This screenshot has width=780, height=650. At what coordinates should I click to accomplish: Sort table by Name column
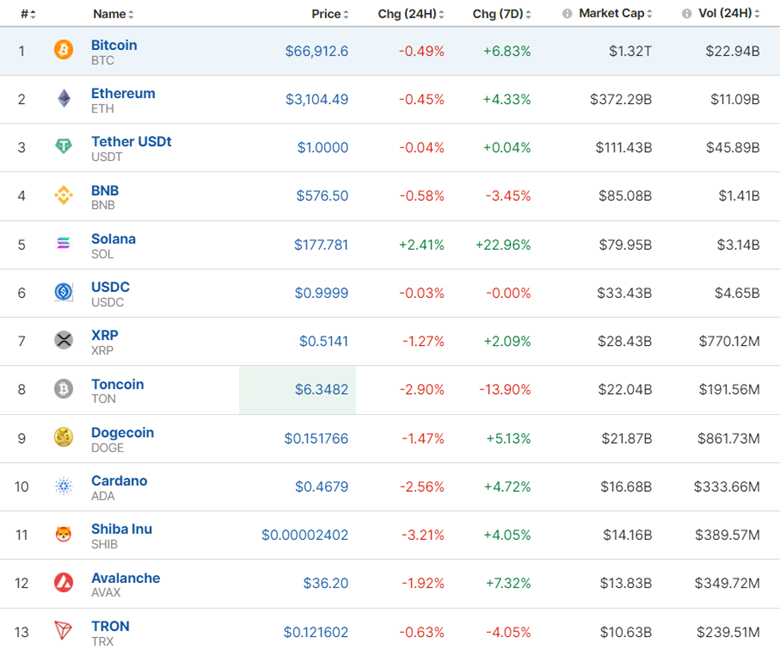tap(113, 14)
